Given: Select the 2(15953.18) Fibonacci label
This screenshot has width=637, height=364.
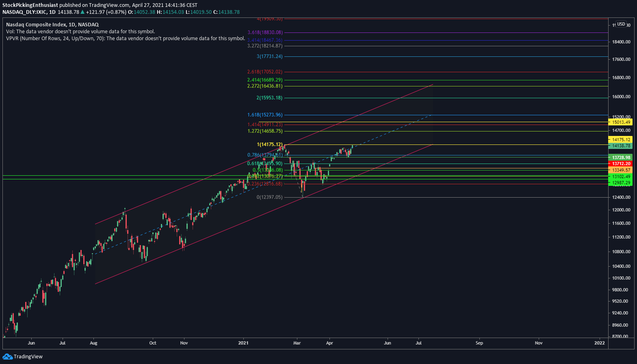Looking at the screenshot, I should 269,98.
